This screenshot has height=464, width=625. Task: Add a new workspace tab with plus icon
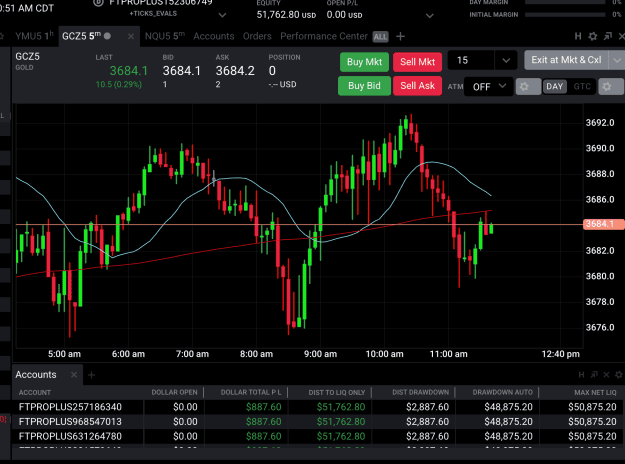pyautogui.click(x=400, y=37)
